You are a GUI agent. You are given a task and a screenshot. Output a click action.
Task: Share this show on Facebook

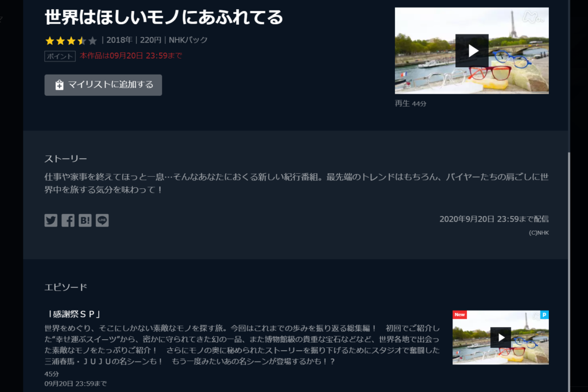pyautogui.click(x=68, y=220)
